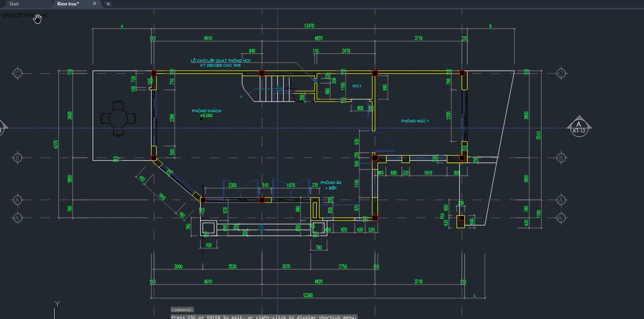Pick the 990 dimension beside WC1
The height and width of the screenshot is (319, 644).
(x=385, y=87)
